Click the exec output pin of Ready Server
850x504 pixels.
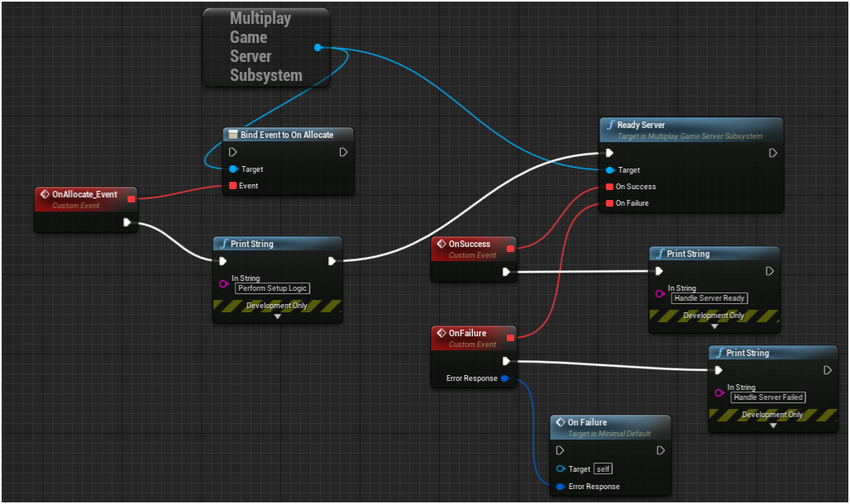[x=772, y=153]
